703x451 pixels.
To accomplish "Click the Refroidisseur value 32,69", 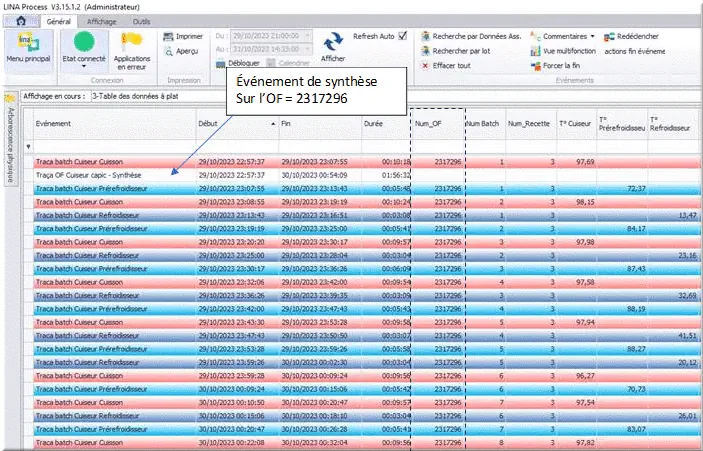I will click(687, 296).
